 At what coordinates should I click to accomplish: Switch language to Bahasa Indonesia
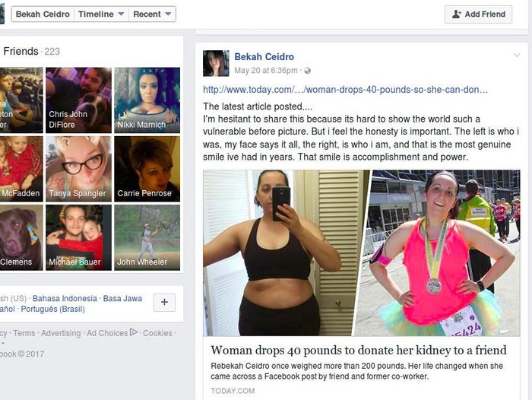click(x=65, y=298)
